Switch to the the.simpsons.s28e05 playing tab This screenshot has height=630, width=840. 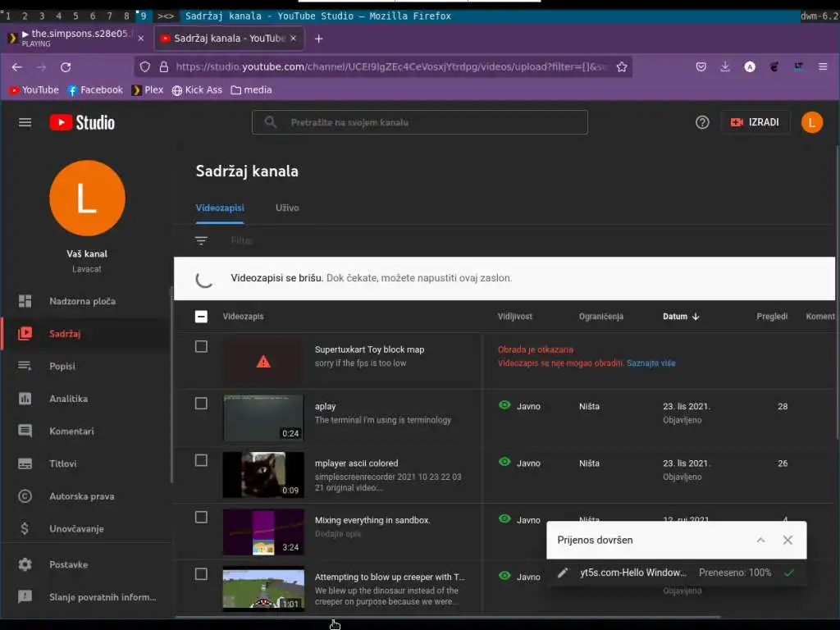76,38
